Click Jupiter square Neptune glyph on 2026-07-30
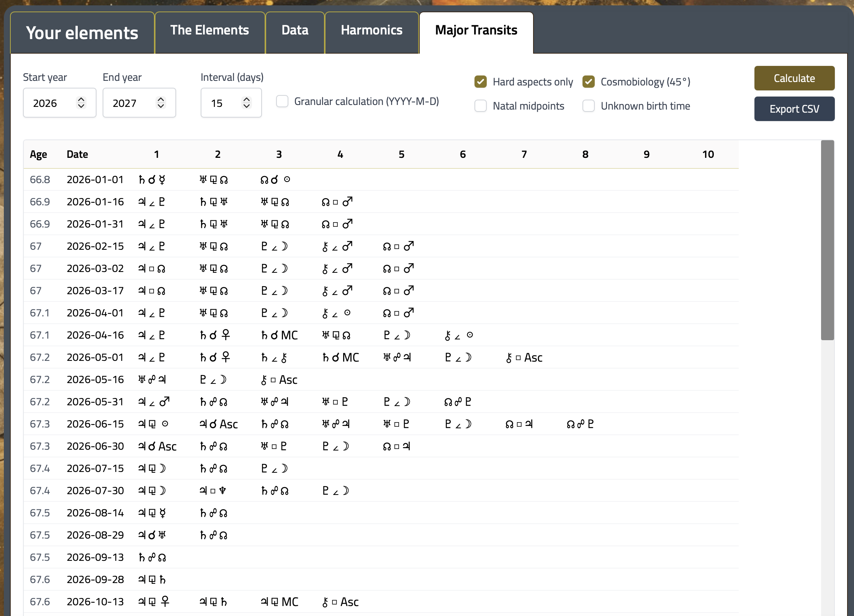This screenshot has width=854, height=616. [213, 491]
